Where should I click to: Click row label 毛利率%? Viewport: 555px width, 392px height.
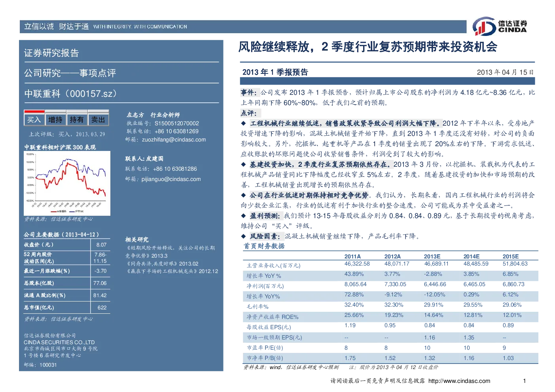(258, 306)
